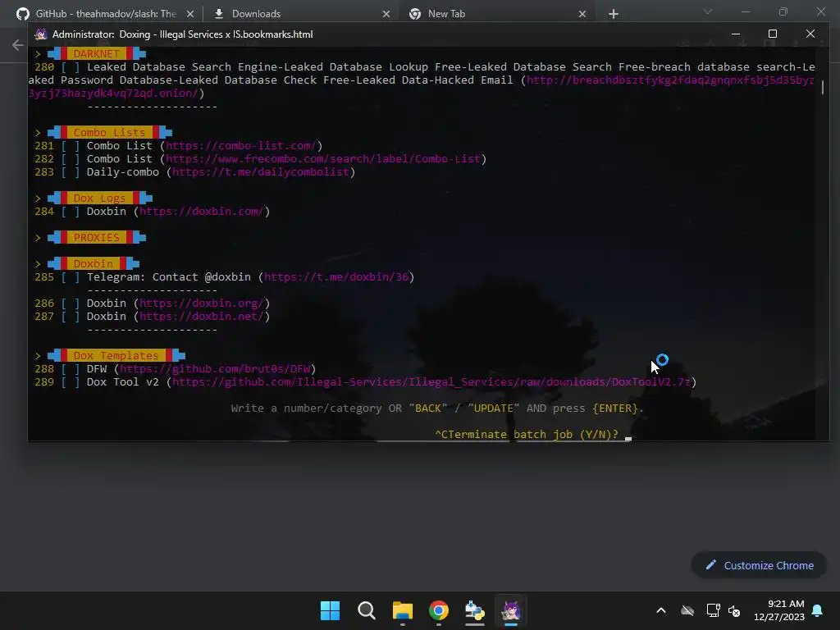This screenshot has height=630, width=840.
Task: Click the 'Dox Tool v2' entry label
Action: [x=123, y=382]
